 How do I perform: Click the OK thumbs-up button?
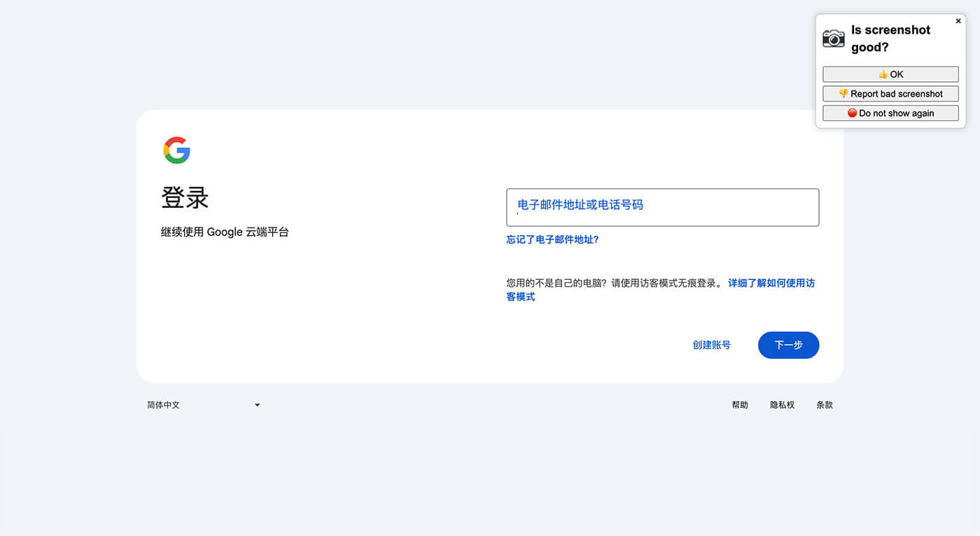[x=890, y=74]
